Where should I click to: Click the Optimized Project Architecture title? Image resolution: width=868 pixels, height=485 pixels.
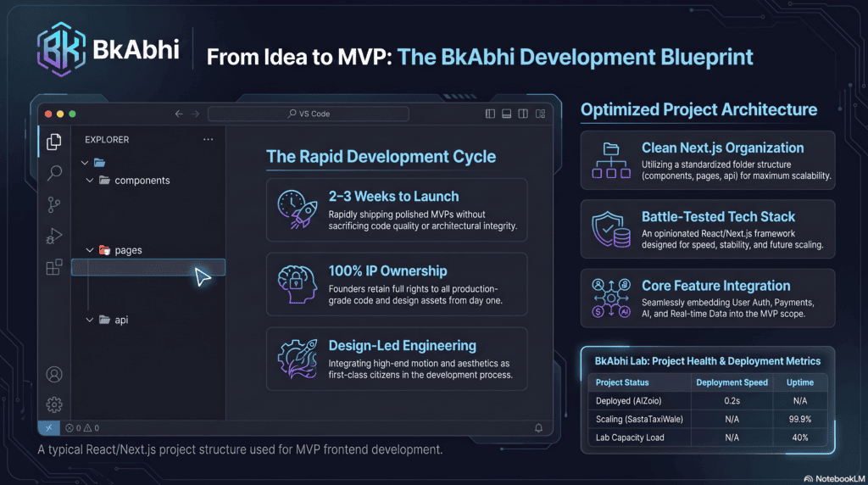(x=698, y=109)
